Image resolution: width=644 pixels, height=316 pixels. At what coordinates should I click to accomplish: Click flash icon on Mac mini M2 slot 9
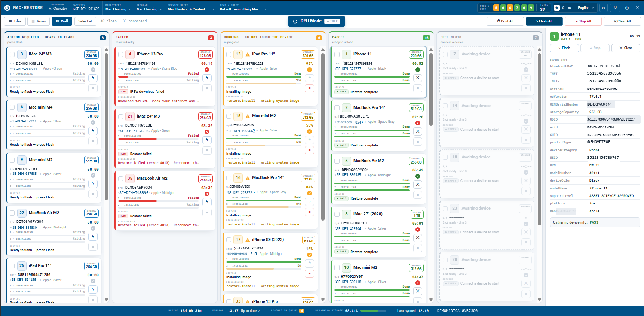tap(93, 183)
